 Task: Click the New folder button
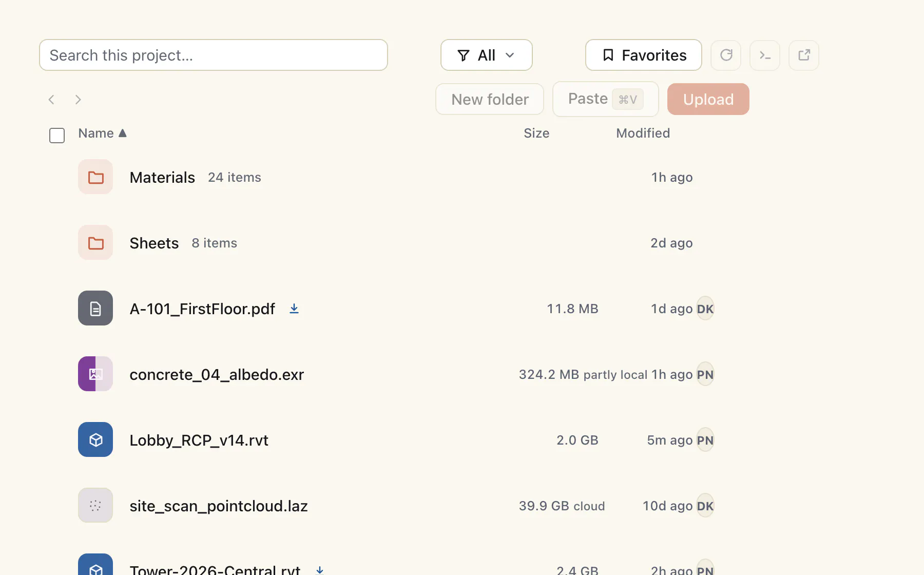click(490, 99)
